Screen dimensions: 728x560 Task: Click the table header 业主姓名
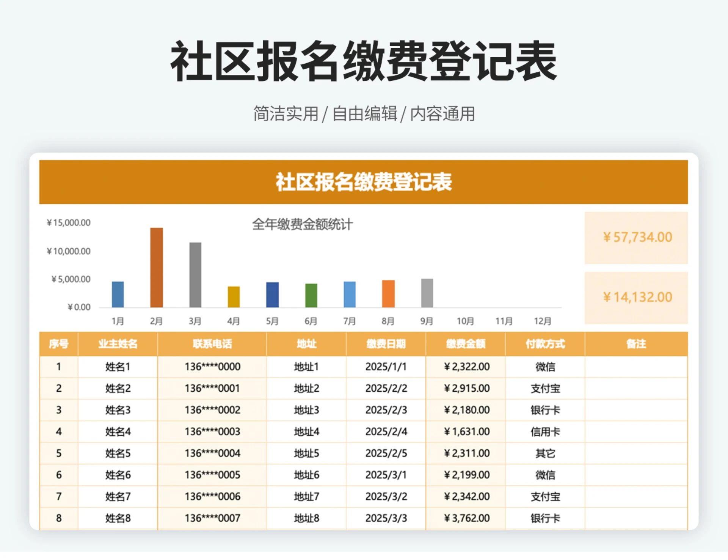tap(118, 344)
